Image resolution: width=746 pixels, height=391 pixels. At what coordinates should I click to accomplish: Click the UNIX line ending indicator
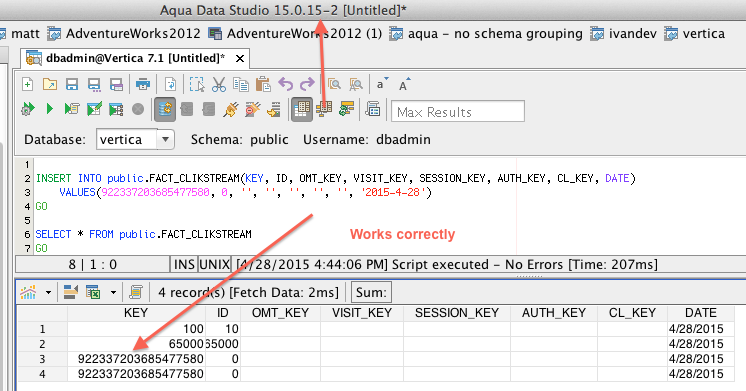point(215,264)
